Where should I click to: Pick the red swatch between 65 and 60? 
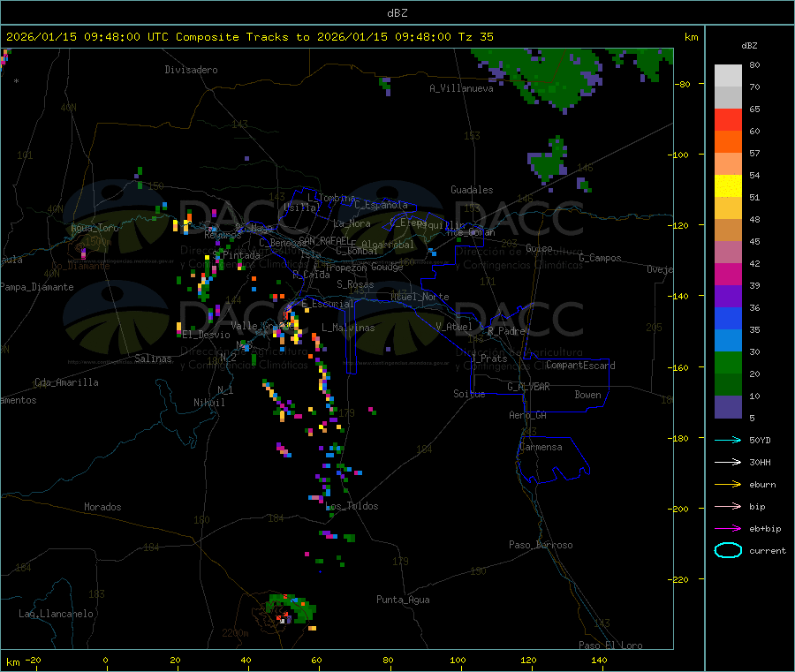click(x=728, y=119)
